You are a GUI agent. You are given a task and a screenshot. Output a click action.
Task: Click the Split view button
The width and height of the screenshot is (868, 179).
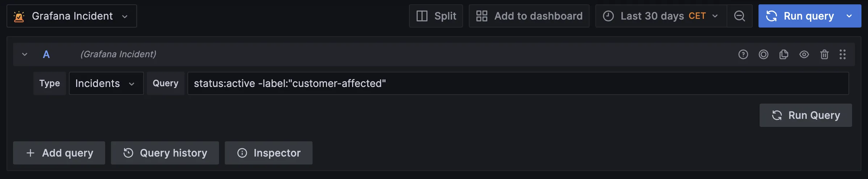click(436, 16)
